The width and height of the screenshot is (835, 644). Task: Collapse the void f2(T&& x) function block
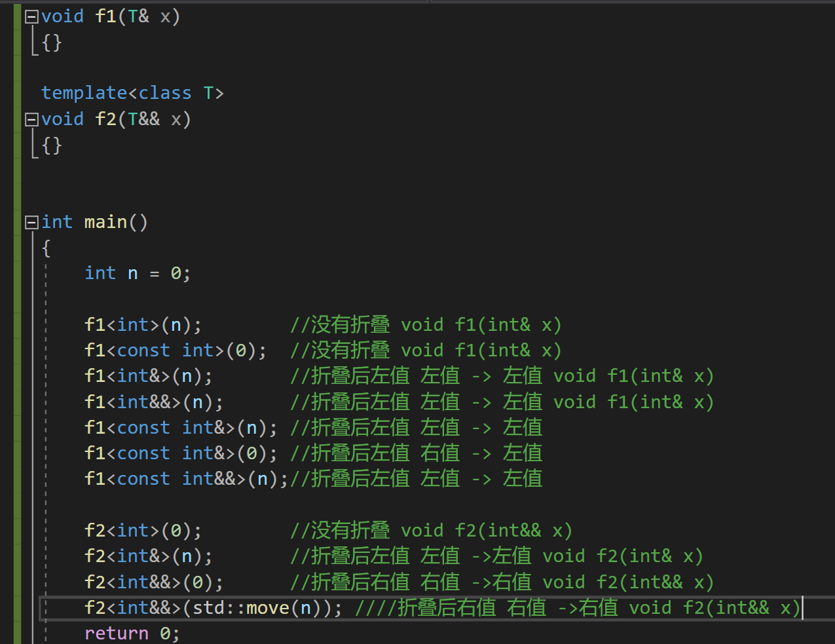31,120
